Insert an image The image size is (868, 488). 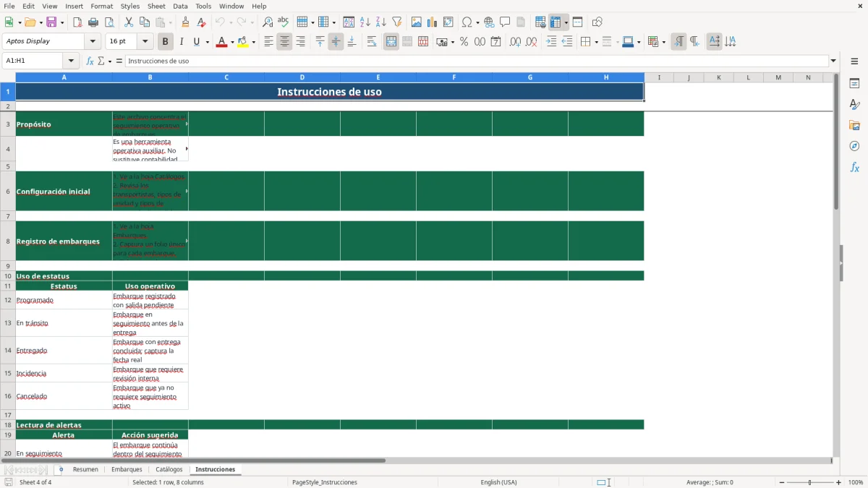[417, 22]
